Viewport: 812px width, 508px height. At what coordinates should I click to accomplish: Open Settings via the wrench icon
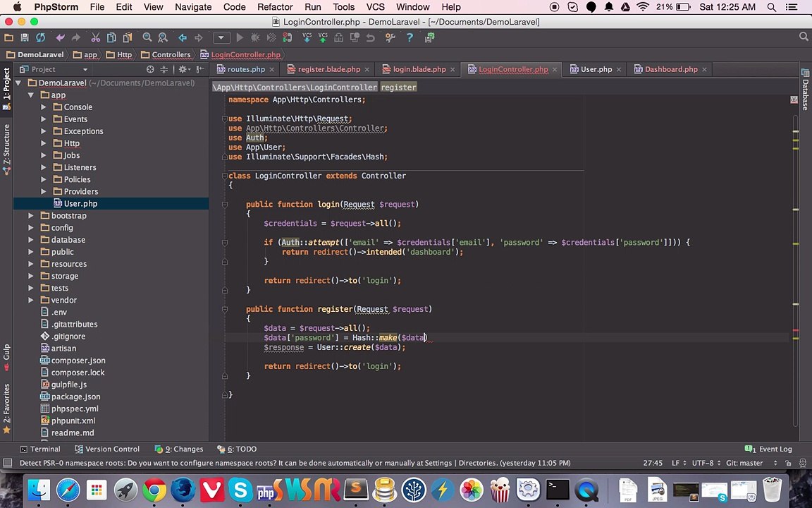[390, 37]
